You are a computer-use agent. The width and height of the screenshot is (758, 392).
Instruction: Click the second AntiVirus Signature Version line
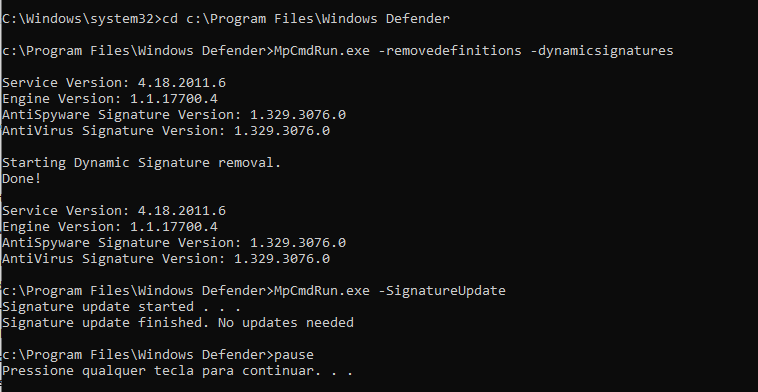(166, 259)
